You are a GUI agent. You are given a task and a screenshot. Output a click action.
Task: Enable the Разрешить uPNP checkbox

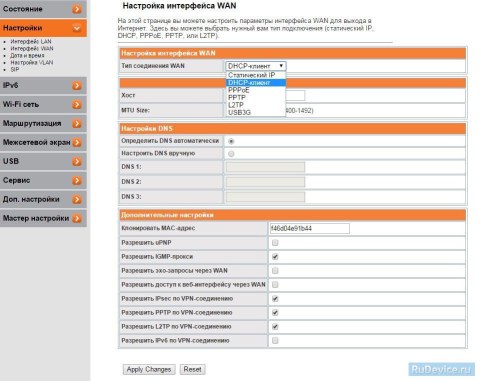pos(275,243)
